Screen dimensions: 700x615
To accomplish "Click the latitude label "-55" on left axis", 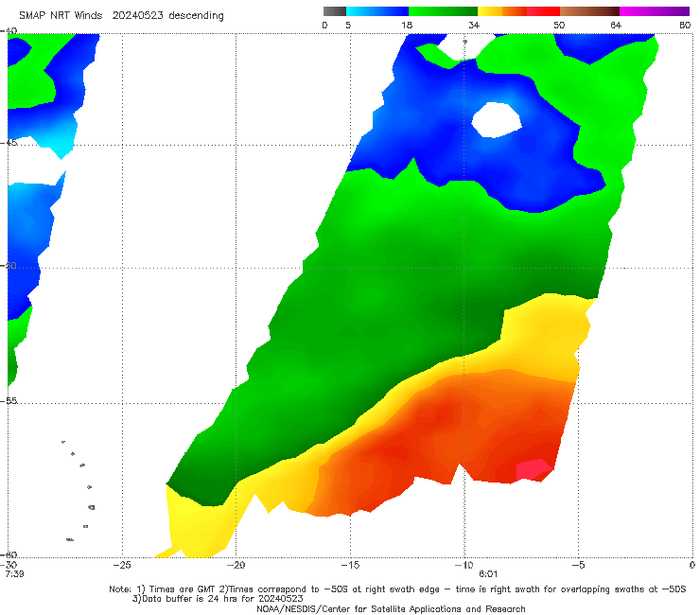I will click(9, 400).
